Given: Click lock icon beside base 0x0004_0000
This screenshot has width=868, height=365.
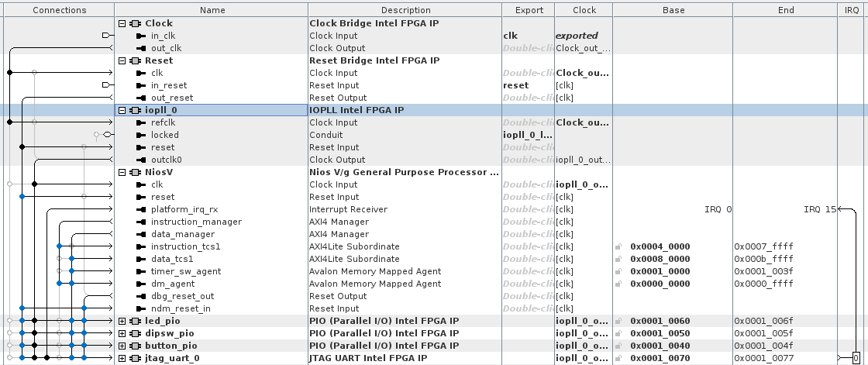Looking at the screenshot, I should (618, 246).
